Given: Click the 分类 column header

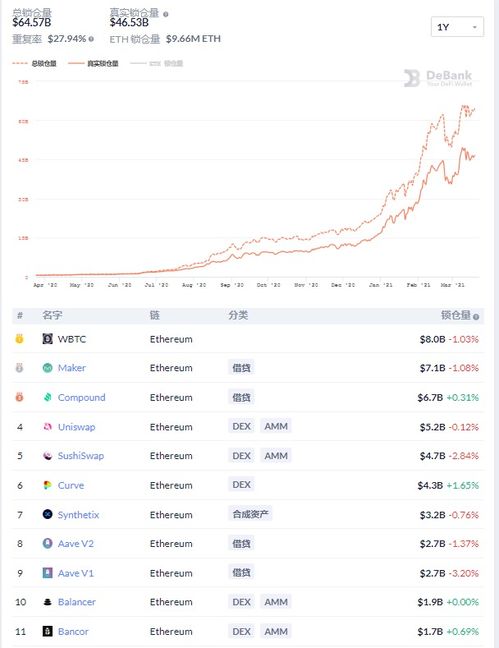Looking at the screenshot, I should 238,315.
